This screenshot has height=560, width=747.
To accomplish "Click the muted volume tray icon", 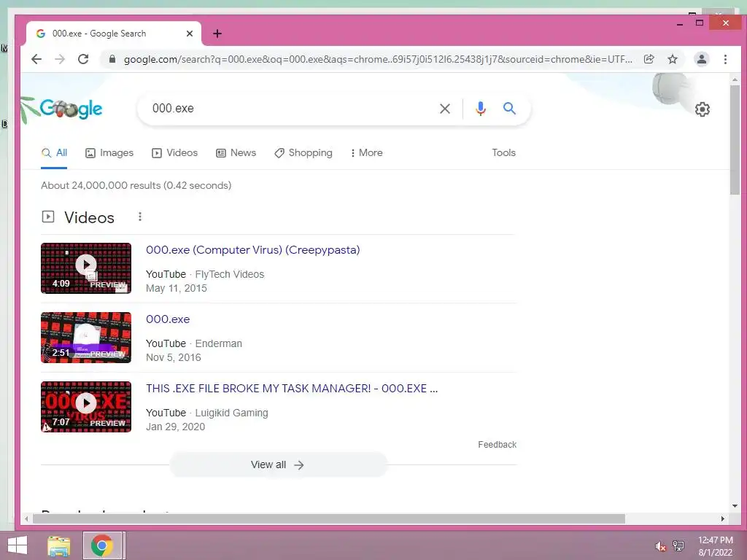I will (660, 546).
